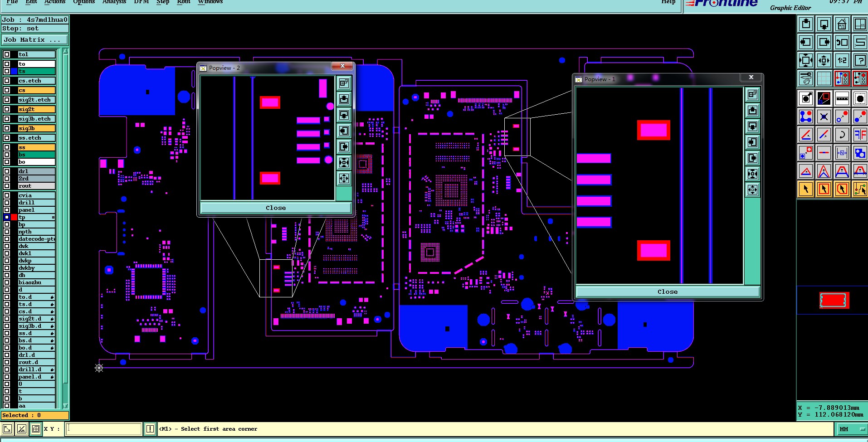Screen dimensions: 868x442
Task: Select the rectangle area selection tool
Action: tap(824, 188)
